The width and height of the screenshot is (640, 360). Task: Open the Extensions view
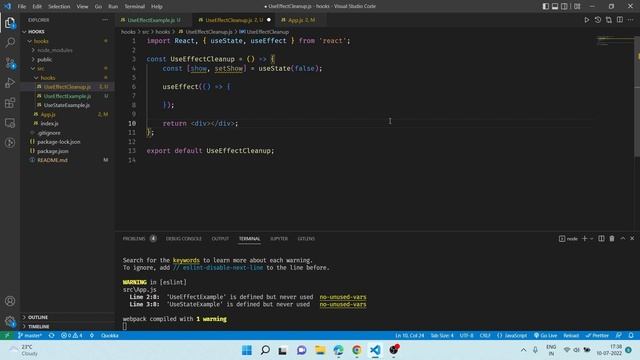[10, 103]
